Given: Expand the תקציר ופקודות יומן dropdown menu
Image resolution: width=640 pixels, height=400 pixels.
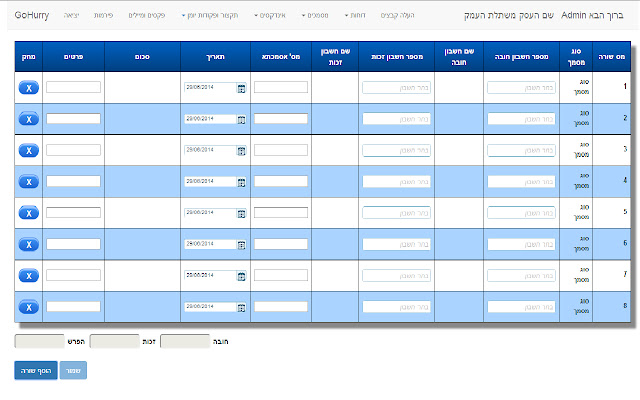Looking at the screenshot, I should tap(210, 16).
